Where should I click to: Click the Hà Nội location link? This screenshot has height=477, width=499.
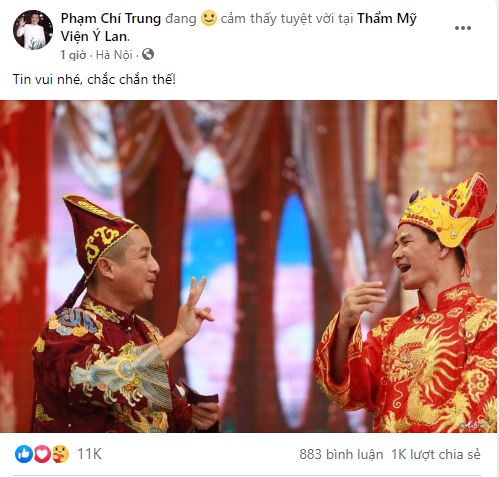click(x=114, y=55)
